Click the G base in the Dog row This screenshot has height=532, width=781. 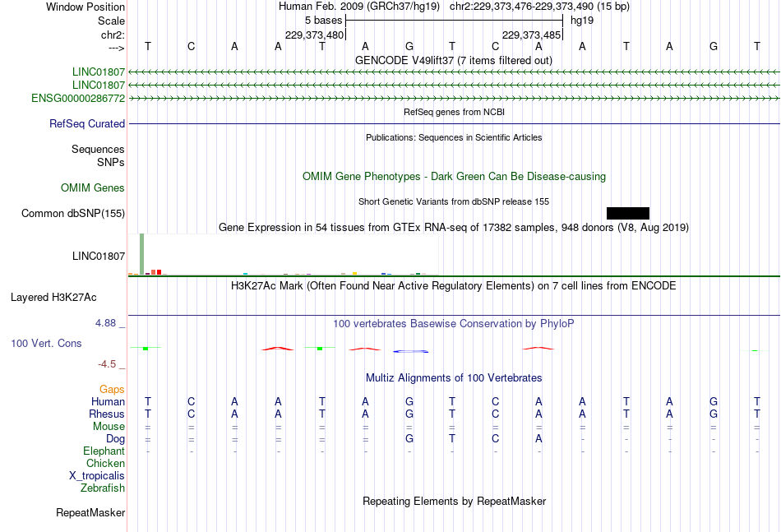(x=409, y=438)
